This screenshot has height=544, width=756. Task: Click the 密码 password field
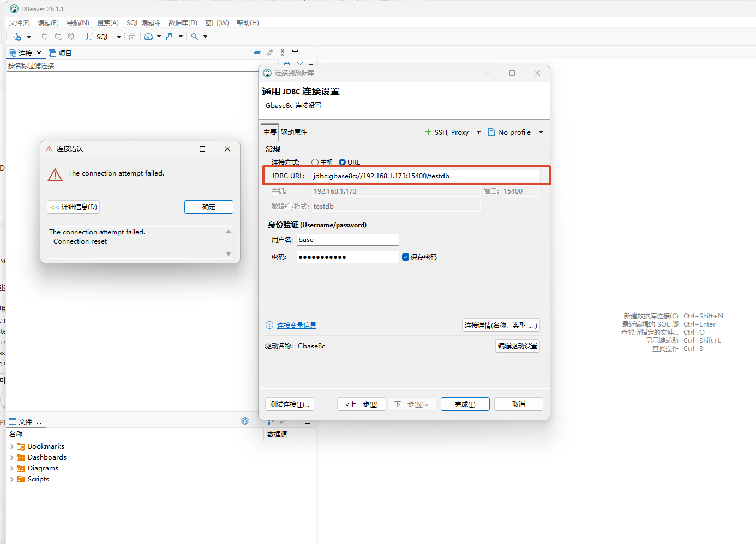click(347, 257)
